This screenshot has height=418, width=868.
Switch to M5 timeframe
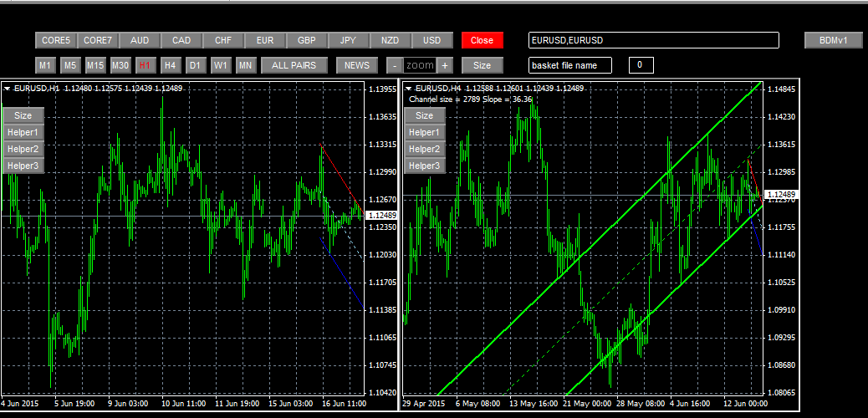click(69, 65)
